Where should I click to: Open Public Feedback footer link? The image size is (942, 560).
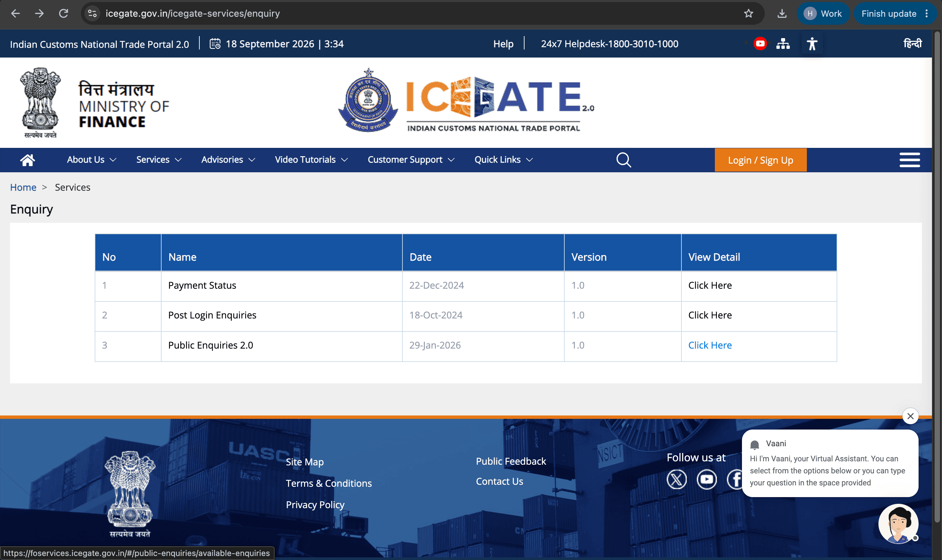click(x=511, y=461)
